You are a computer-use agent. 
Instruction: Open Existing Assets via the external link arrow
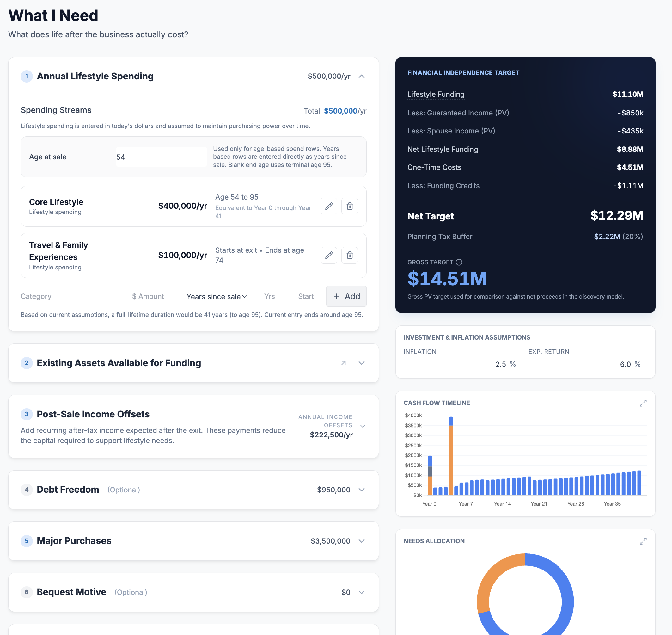pos(344,362)
